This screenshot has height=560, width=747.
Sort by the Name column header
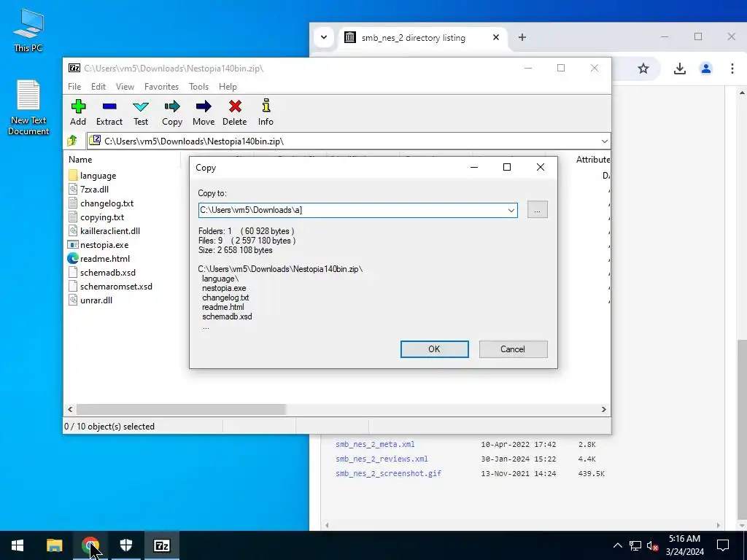pos(80,160)
